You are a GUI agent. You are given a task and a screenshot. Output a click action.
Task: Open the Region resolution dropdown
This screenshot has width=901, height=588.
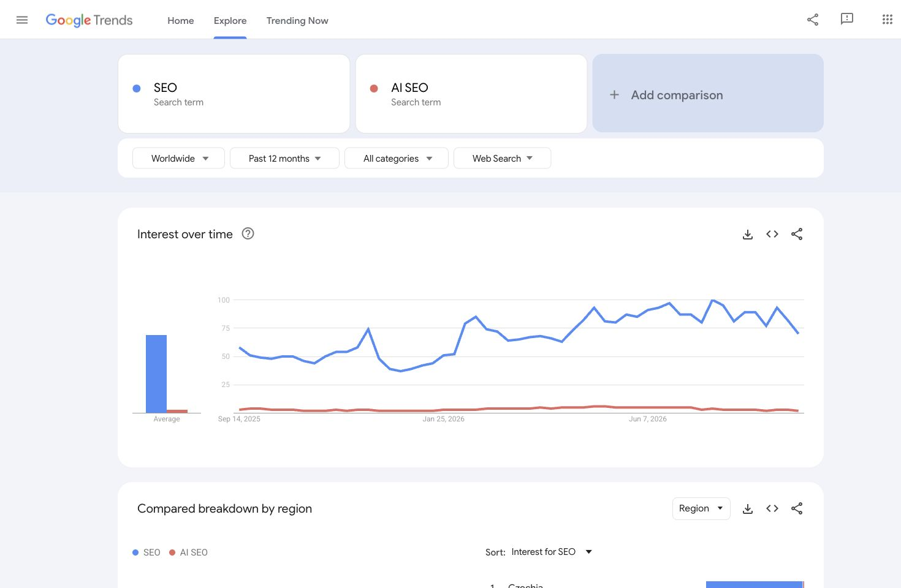click(701, 508)
